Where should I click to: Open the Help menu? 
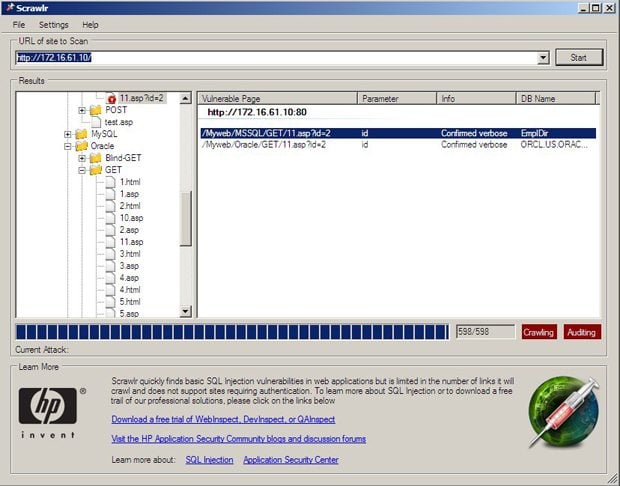pyautogui.click(x=90, y=24)
